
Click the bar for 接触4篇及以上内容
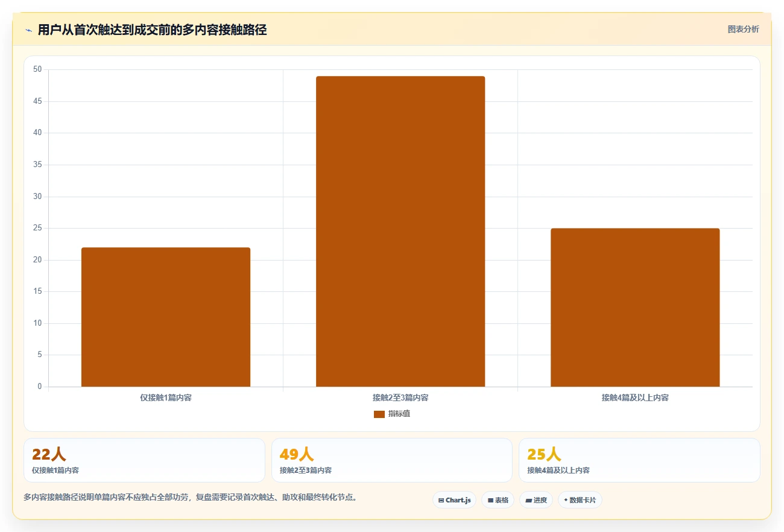(635, 308)
